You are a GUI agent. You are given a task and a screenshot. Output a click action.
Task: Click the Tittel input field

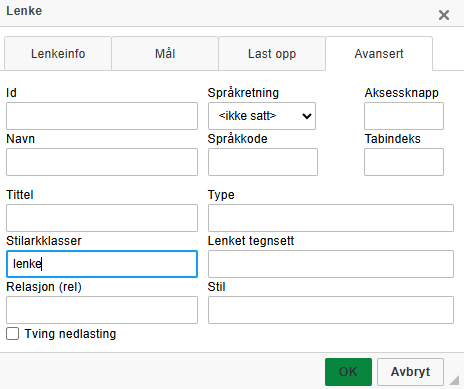[x=102, y=218]
